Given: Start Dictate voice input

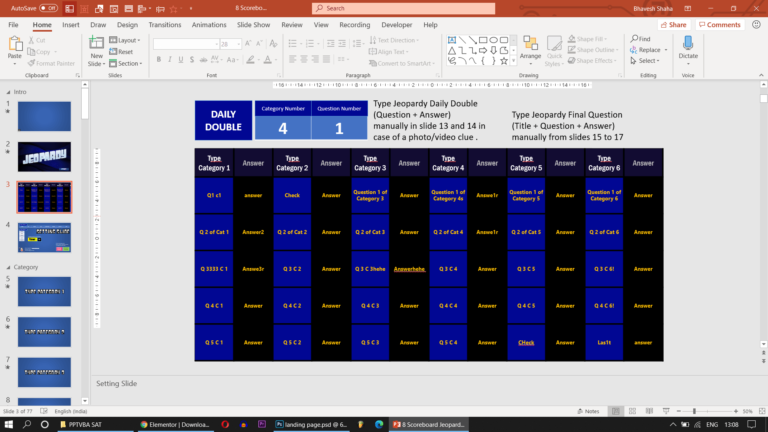Looking at the screenshot, I should [x=688, y=50].
